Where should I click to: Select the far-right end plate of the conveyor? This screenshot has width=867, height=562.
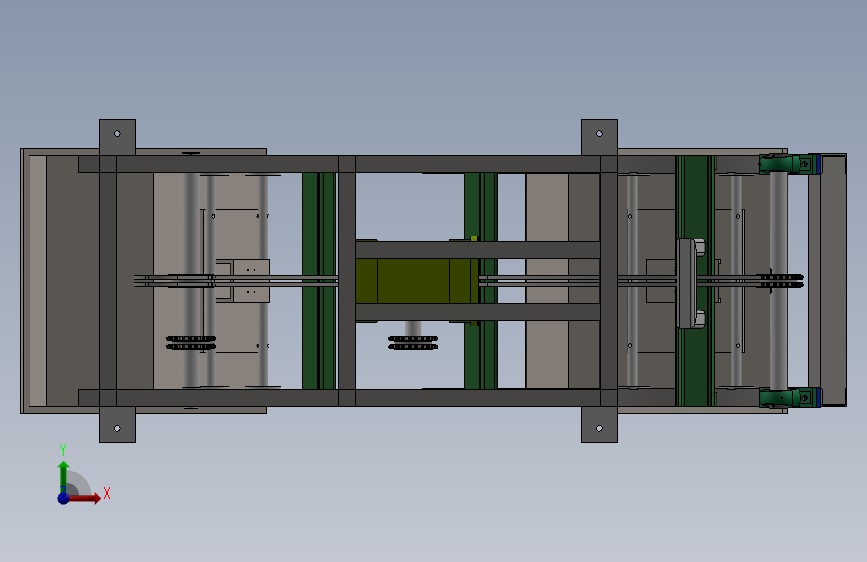[x=833, y=280]
